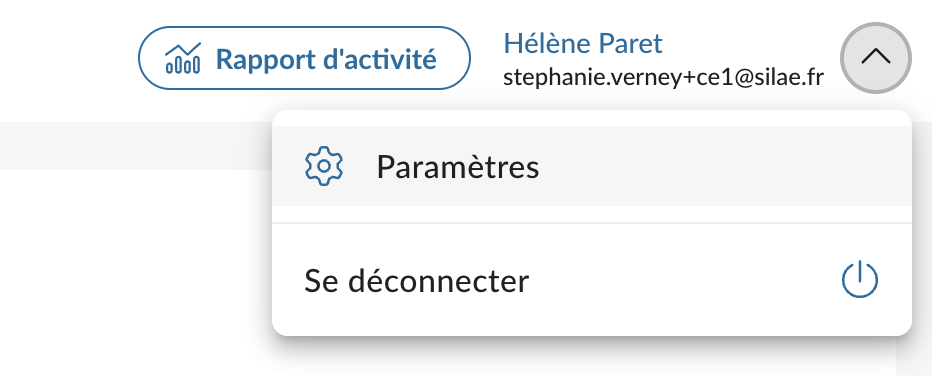
Task: Toggle the account menu with the chevron button
Action: (x=876, y=58)
